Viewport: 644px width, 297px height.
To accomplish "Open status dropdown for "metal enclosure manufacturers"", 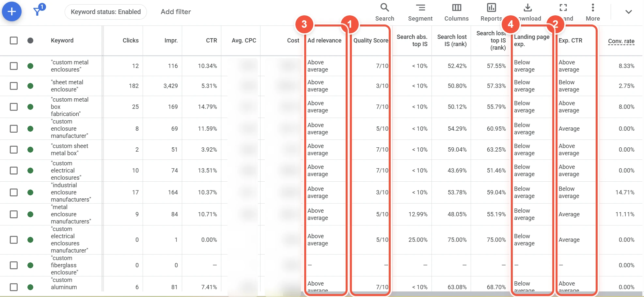I will click(x=30, y=214).
